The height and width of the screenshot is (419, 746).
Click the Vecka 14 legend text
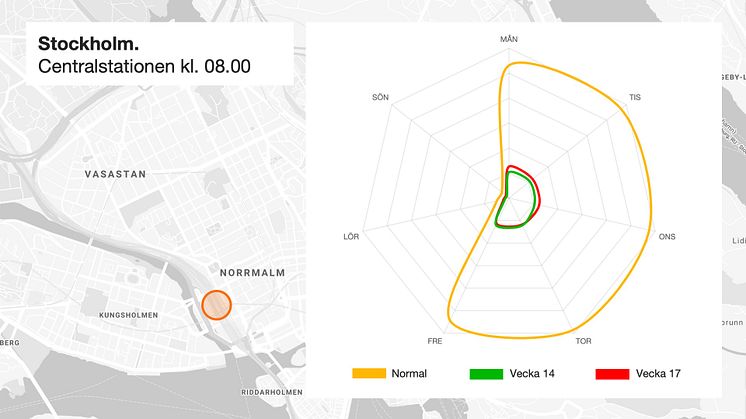[532, 373]
